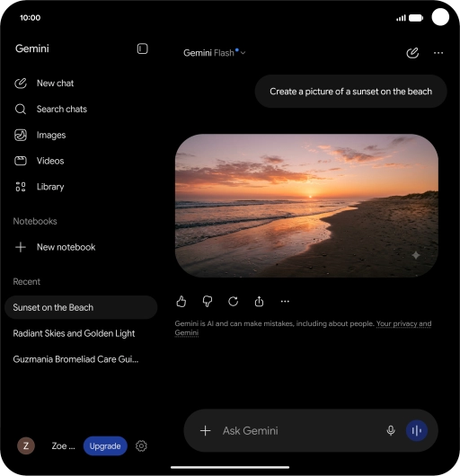Screen dimensions: 460x476
Task: Click the Zoe account name
Action: point(63,446)
